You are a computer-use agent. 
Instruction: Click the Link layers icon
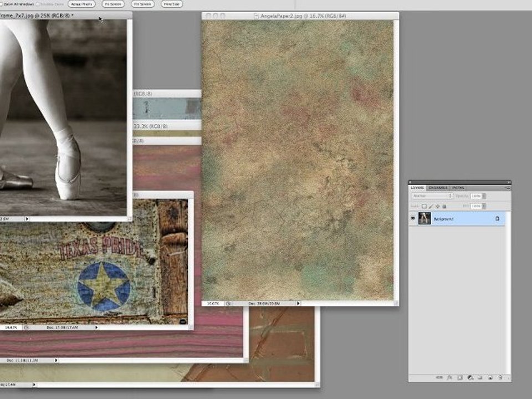pos(439,377)
